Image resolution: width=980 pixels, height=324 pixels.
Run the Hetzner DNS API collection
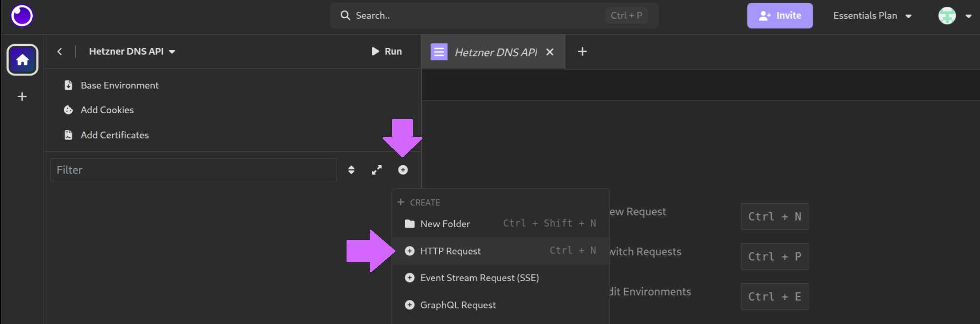pos(387,51)
